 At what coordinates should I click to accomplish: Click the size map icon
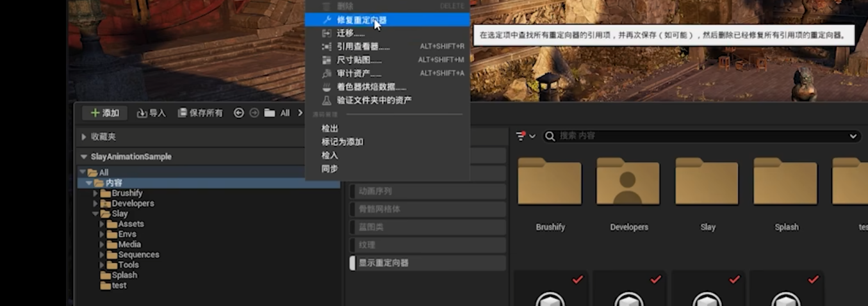click(x=327, y=60)
